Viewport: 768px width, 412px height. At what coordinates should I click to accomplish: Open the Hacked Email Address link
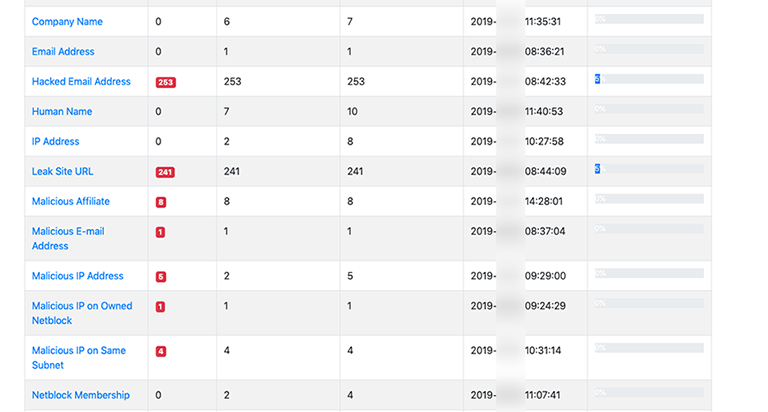[x=81, y=82]
